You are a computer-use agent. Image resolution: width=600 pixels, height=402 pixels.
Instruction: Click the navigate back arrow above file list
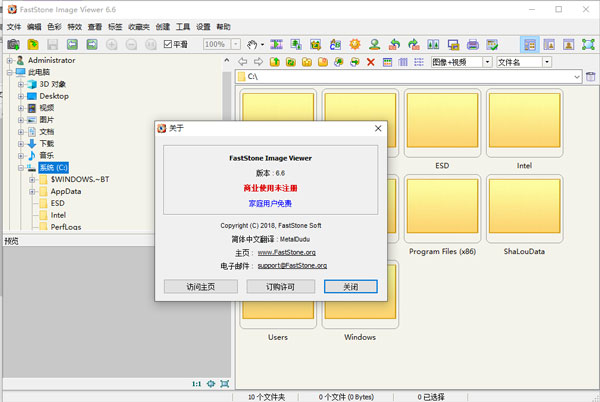click(243, 62)
